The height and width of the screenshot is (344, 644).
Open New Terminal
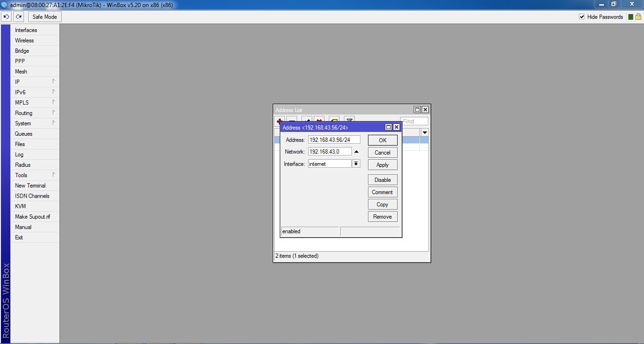coord(35,186)
